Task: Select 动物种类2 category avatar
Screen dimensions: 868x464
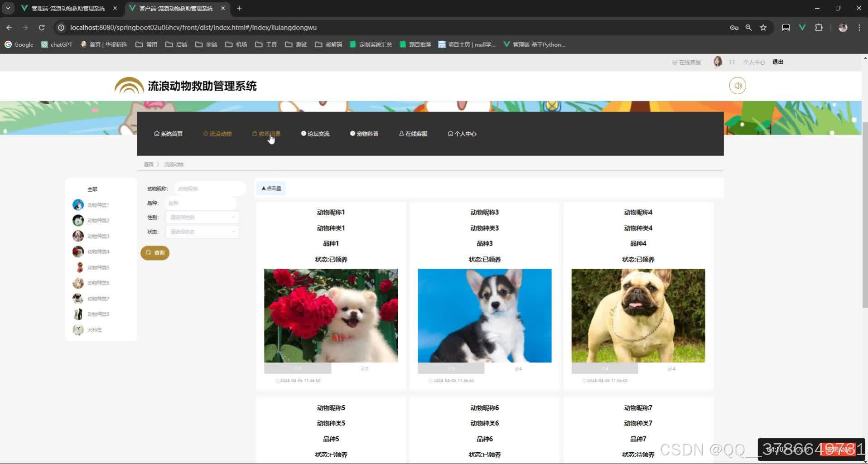Action: (x=78, y=220)
